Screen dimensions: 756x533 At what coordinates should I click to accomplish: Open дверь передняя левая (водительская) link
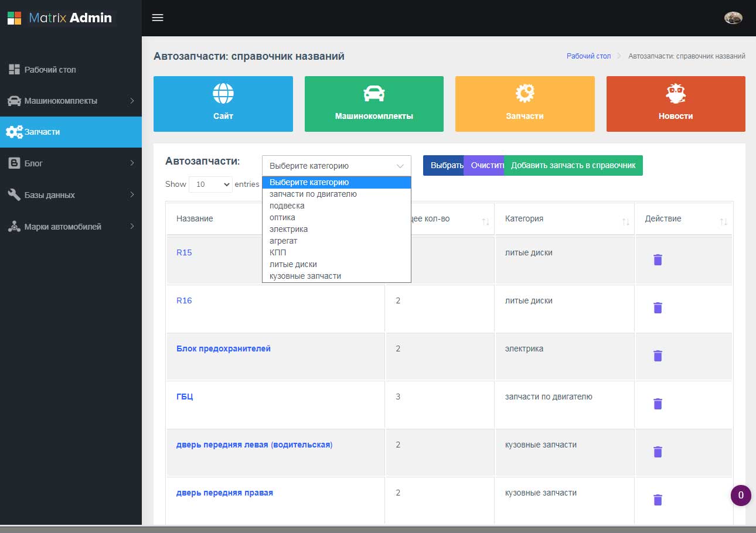[x=254, y=445]
